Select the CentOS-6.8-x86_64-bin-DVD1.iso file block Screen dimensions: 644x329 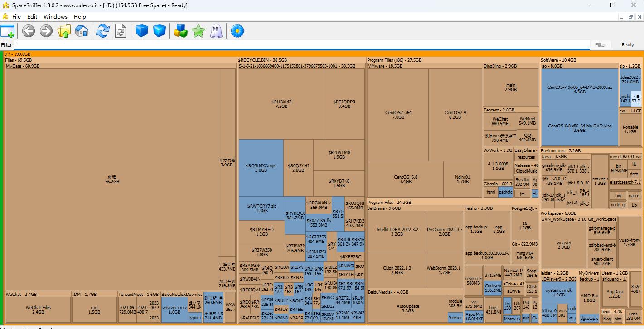click(x=580, y=128)
